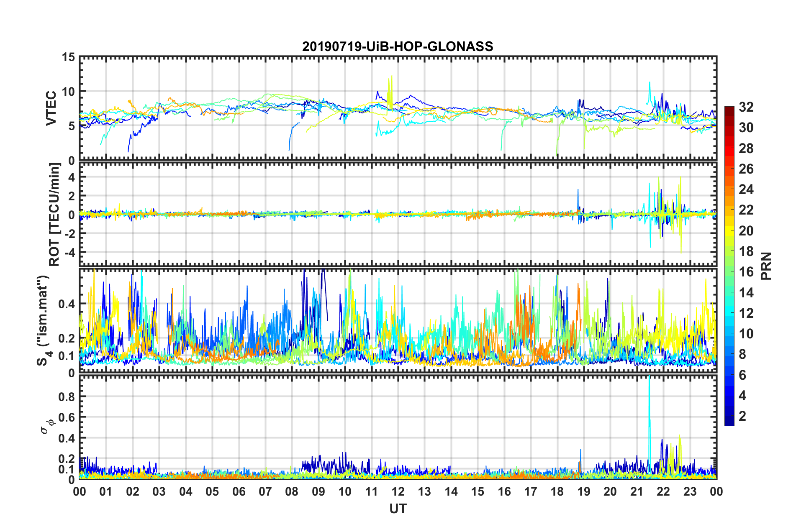Viewport: 796px width, 532px height.
Task: Click the plot title 20190719-UiB-HOP-GLONASS
Action: point(398,46)
